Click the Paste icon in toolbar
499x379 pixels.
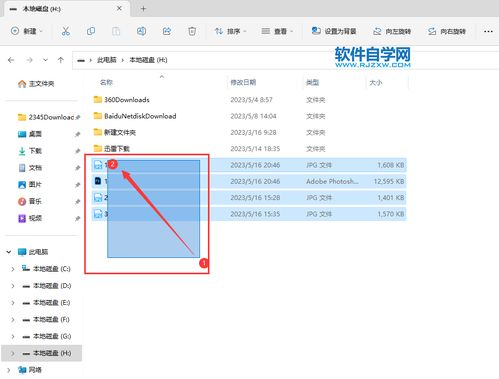pos(116,31)
